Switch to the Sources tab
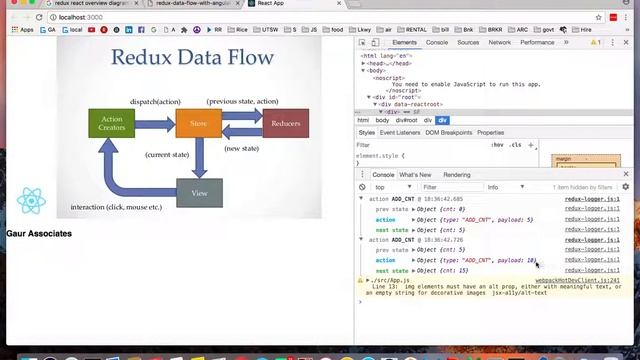The width and height of the screenshot is (640, 360). point(468,42)
